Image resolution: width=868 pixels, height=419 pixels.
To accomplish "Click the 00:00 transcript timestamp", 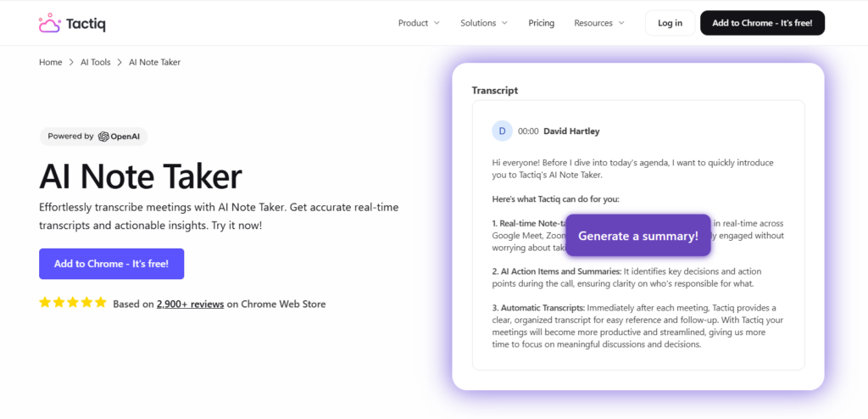I will 528,131.
